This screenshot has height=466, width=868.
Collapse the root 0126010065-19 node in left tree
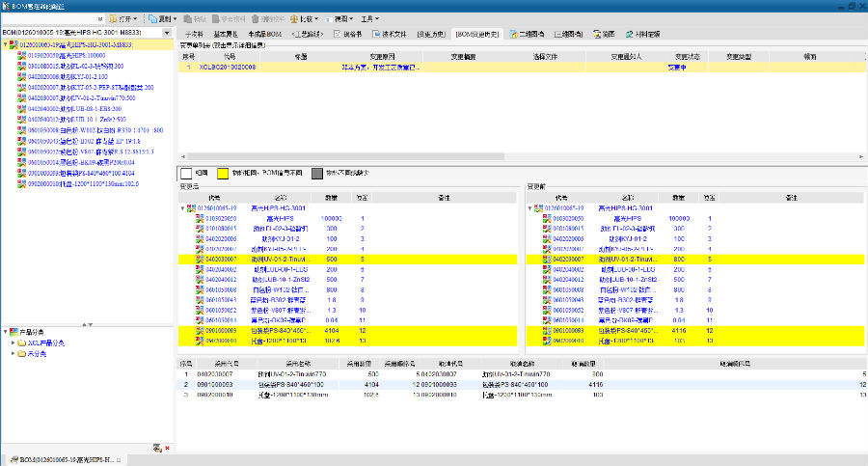pyautogui.click(x=5, y=44)
